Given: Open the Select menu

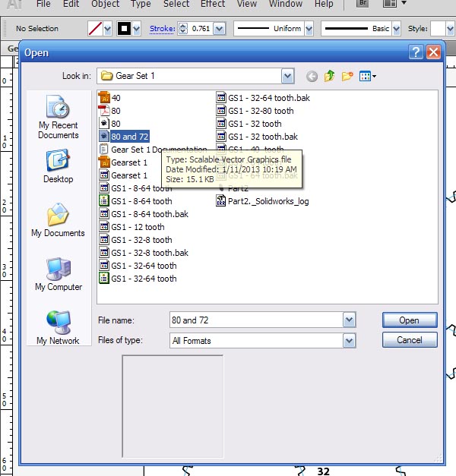Looking at the screenshot, I should (x=176, y=4).
